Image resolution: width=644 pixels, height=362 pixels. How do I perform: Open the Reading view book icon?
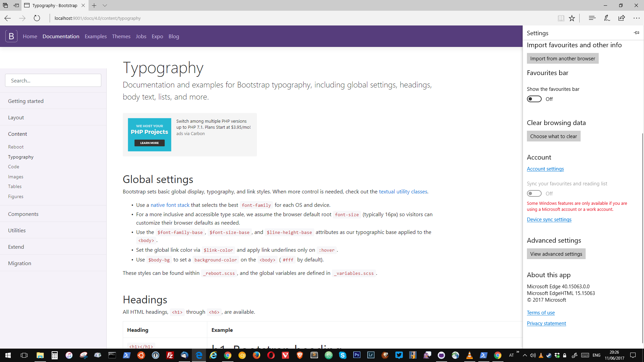[x=561, y=18]
